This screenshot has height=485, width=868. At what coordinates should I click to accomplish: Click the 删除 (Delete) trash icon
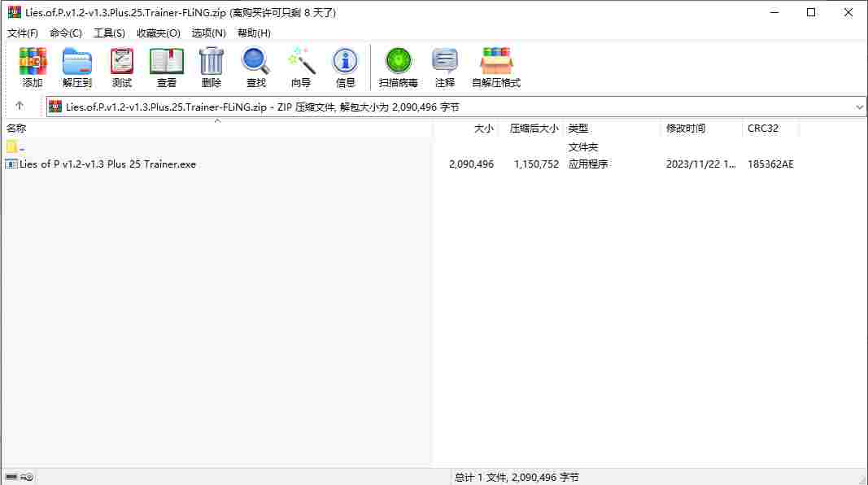click(212, 68)
